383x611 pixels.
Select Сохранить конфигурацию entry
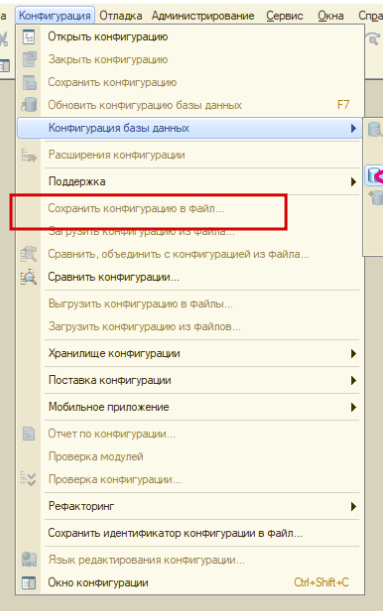tap(190, 83)
